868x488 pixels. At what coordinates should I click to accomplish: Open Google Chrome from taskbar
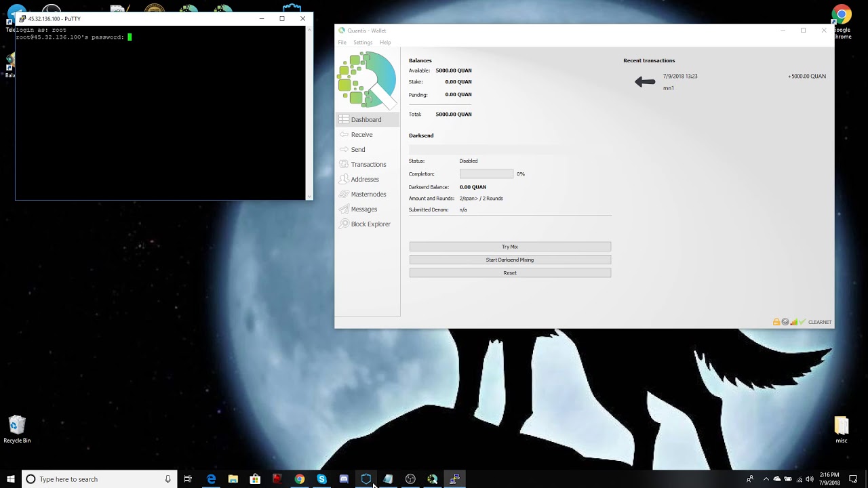point(300,479)
